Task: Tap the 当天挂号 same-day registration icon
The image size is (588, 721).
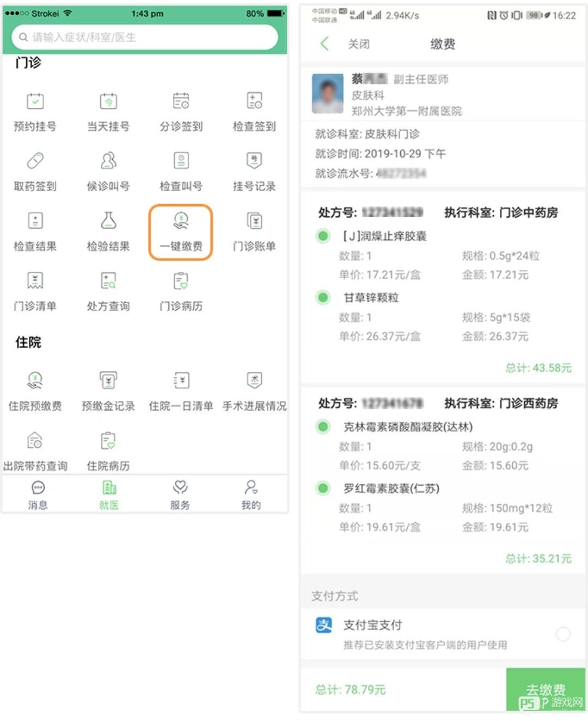Action: 108,102
